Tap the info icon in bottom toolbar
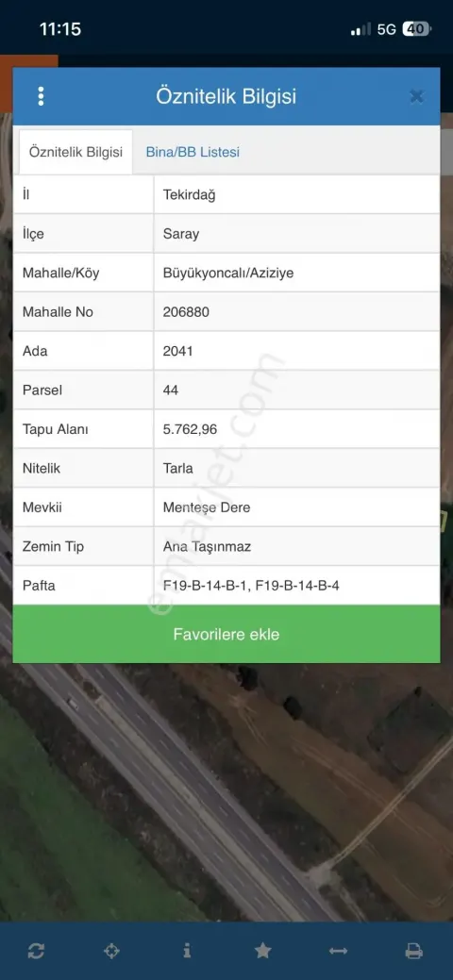This screenshot has width=453, height=980. 187,951
